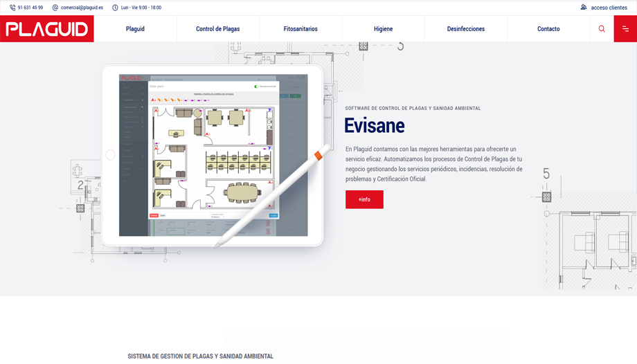Click the user icon next to acceso clientes
The height and width of the screenshot is (364, 637).
point(584,8)
